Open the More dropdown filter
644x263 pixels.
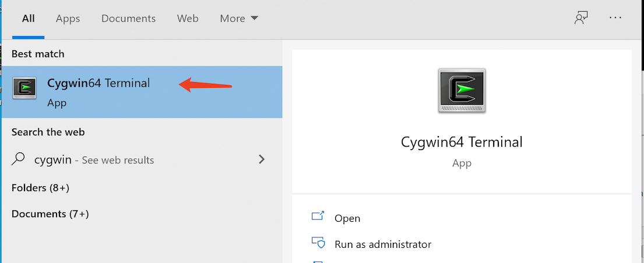(x=238, y=19)
